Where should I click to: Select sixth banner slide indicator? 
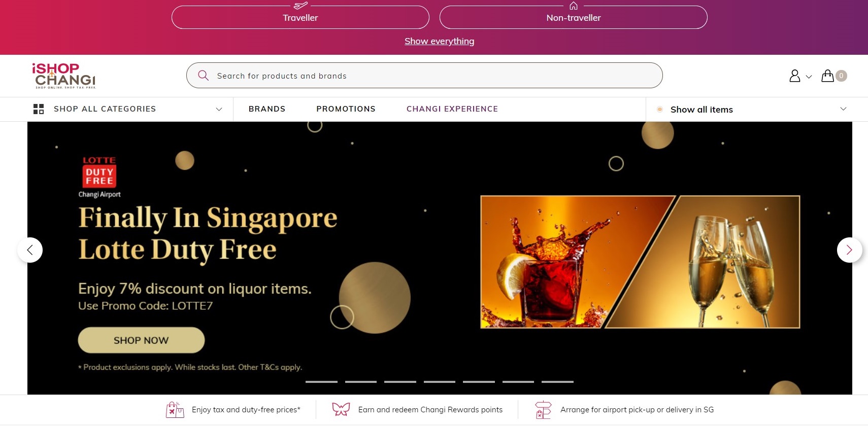tap(518, 381)
